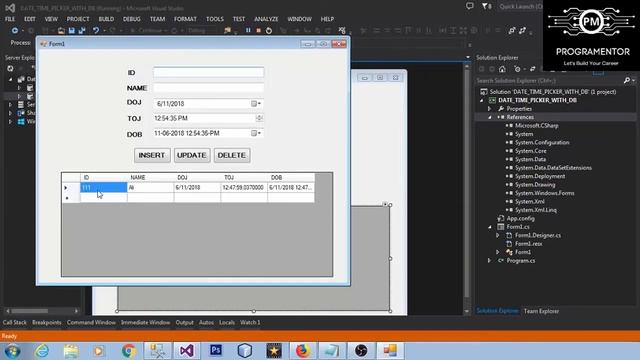Open the DOB date picker calendar dropdown
Viewport: 640px width, 360px height.
click(x=256, y=133)
